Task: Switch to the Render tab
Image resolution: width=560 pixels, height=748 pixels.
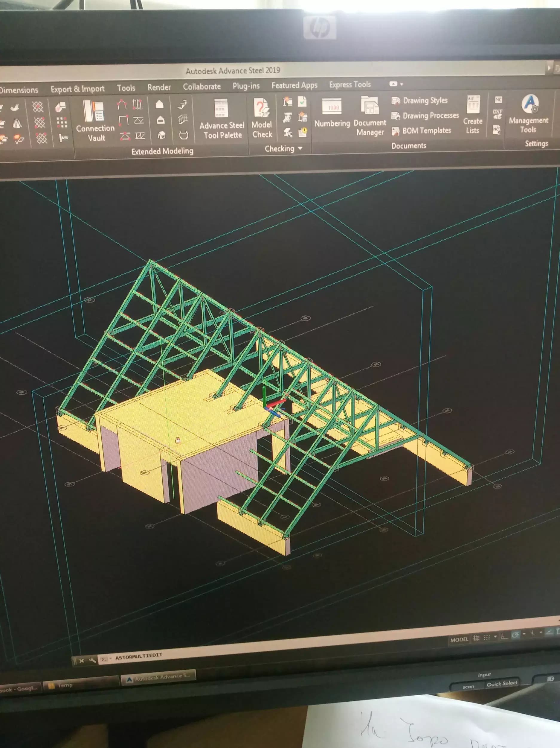Action: [159, 87]
